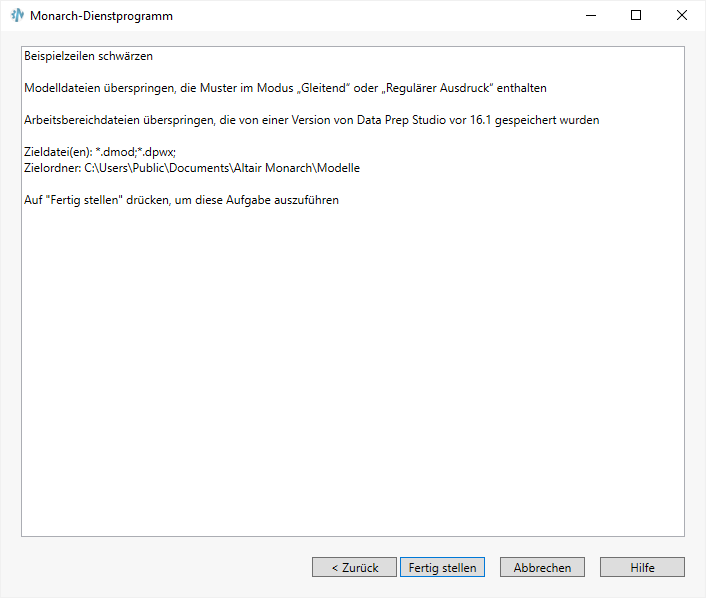Click the "Zieldatei(en):" label

tap(57, 152)
